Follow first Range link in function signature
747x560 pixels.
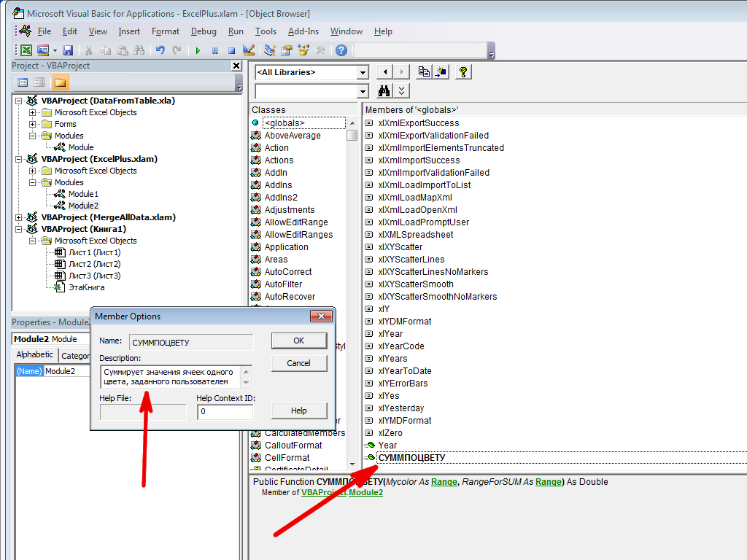444,482
